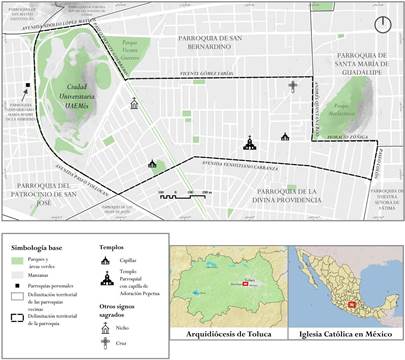Click the chapel marker beside the small green park
405x360 pixels.
152,163
